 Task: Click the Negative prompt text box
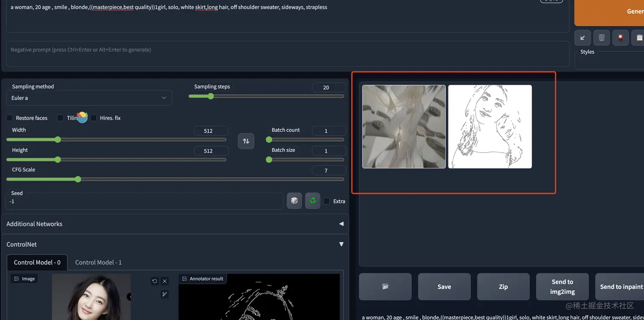click(x=287, y=54)
